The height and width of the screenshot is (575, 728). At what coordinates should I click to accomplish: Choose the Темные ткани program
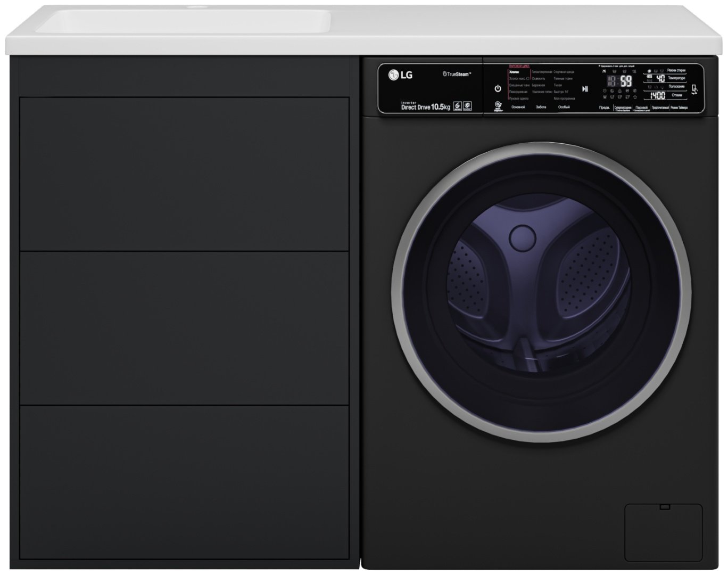click(x=563, y=78)
